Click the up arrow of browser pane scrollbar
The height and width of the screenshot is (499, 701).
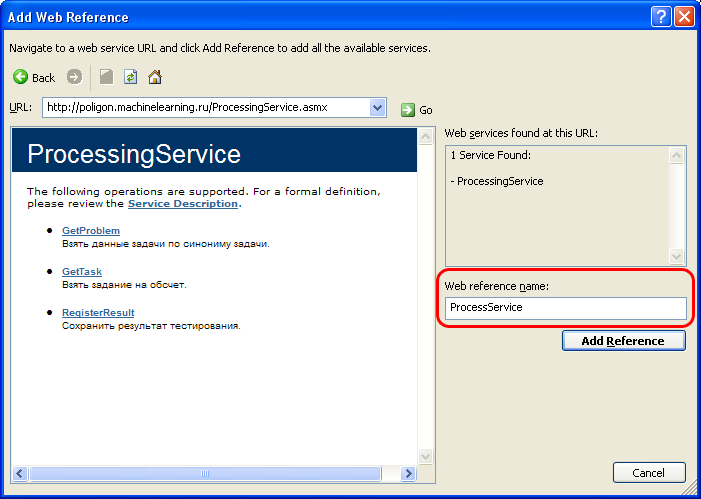(425, 136)
